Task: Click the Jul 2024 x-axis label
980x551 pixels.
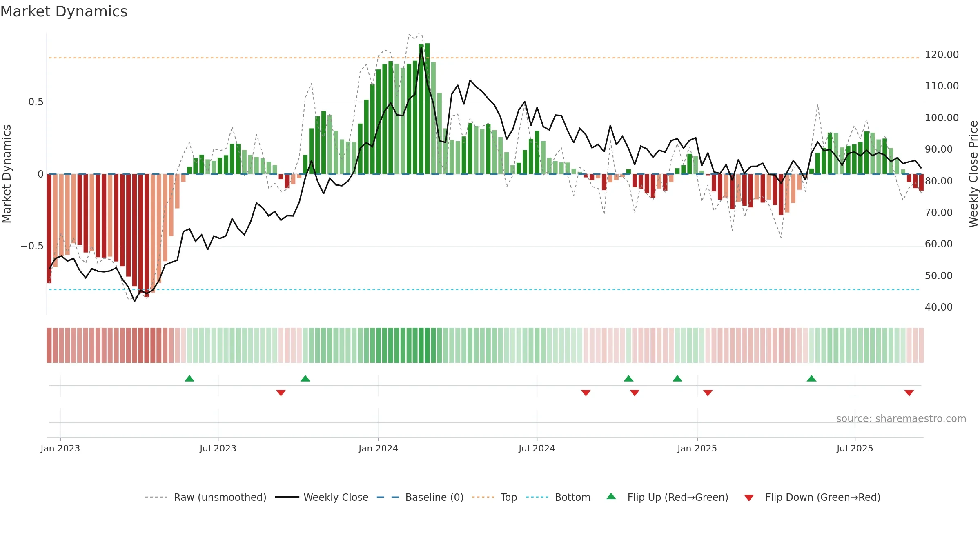Action: pos(537,448)
